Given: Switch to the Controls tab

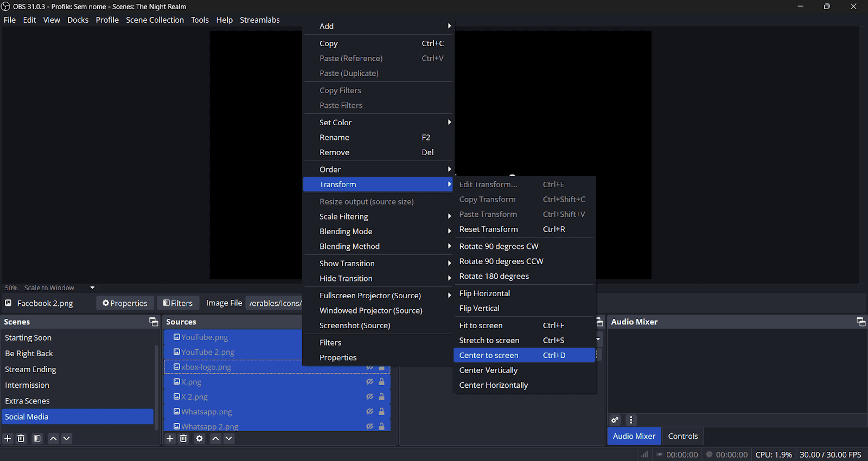Looking at the screenshot, I should 682,436.
